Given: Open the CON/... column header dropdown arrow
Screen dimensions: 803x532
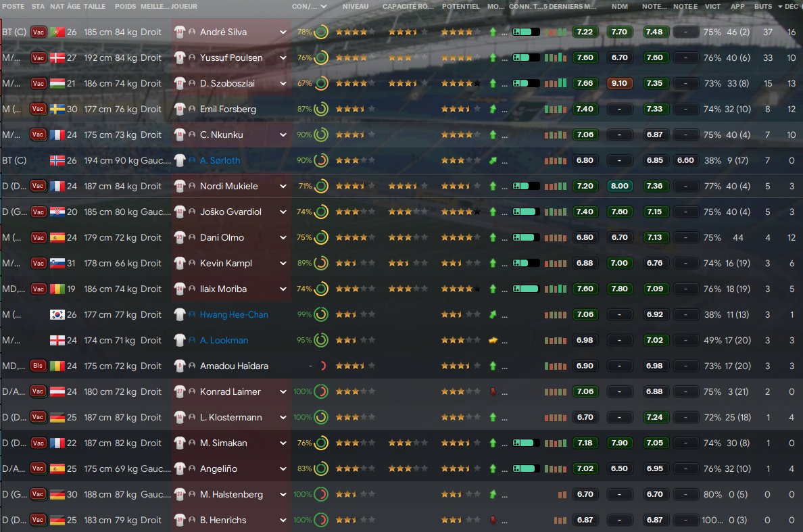Looking at the screenshot, I should (324, 7).
